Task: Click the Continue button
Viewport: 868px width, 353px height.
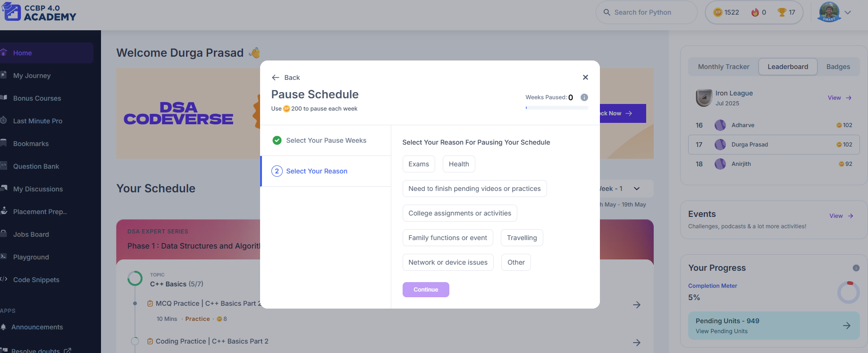Action: click(426, 290)
